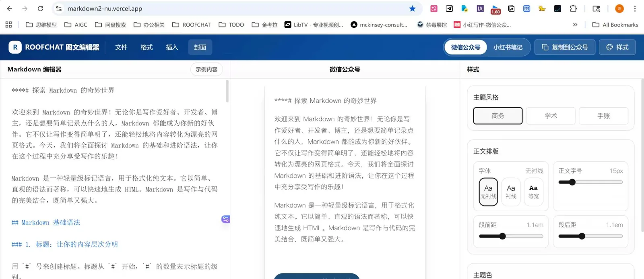Image resolution: width=644 pixels, height=279 pixels.
Task: Open Chrome three-dot menu
Action: point(635,8)
